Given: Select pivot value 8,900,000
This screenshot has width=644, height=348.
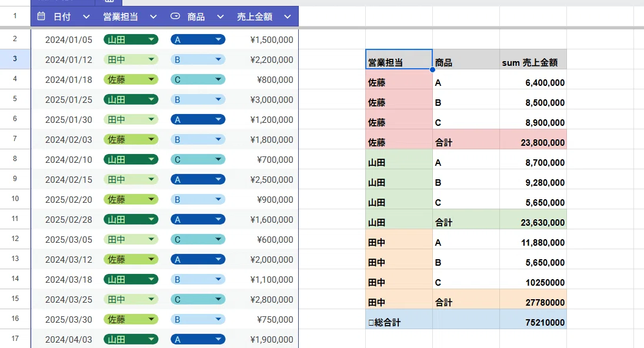Looking at the screenshot, I should (x=533, y=119).
